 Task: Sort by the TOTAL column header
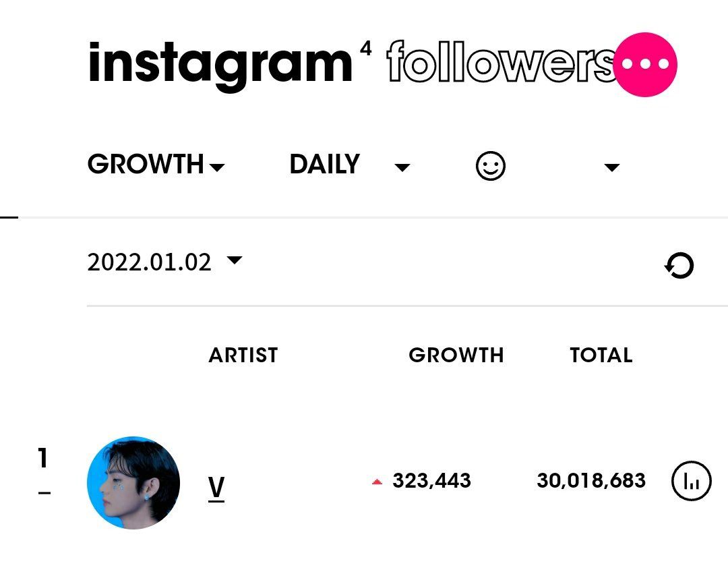(601, 355)
